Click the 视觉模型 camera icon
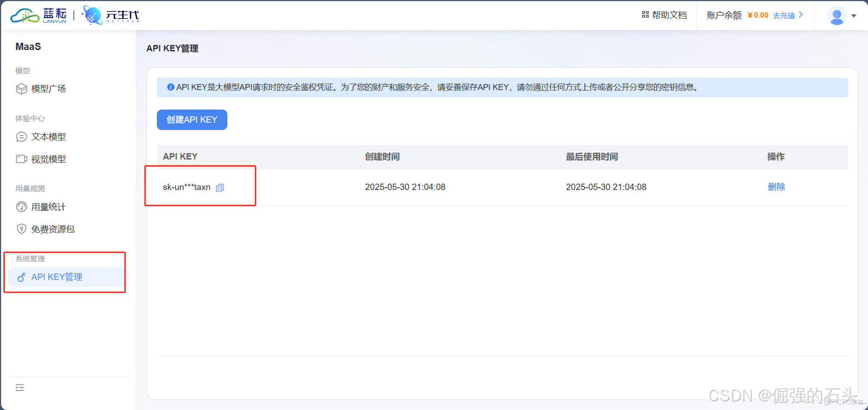868x410 pixels. point(21,159)
